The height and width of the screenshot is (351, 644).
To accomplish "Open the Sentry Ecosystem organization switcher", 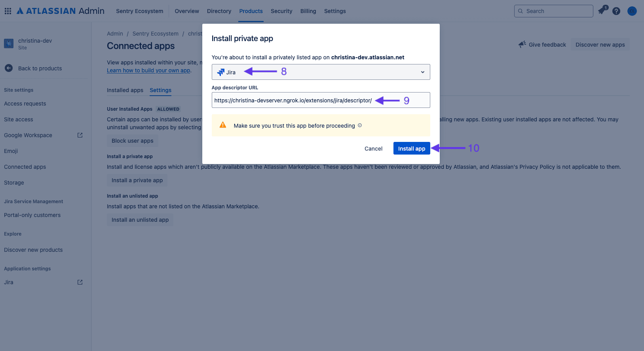I will pyautogui.click(x=139, y=11).
